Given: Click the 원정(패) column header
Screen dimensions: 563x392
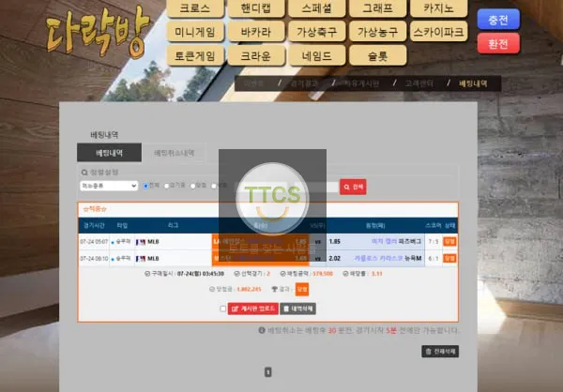Looking at the screenshot, I should [375, 225].
